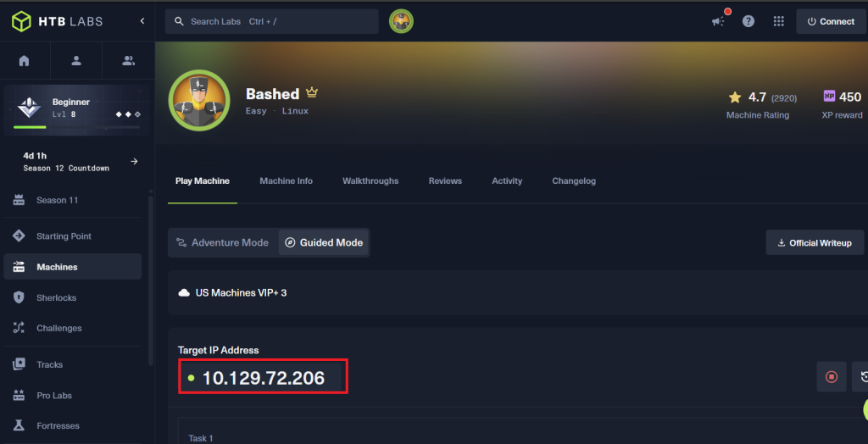Click the HTB Labs cube logo
This screenshot has height=444, width=868.
(x=21, y=21)
